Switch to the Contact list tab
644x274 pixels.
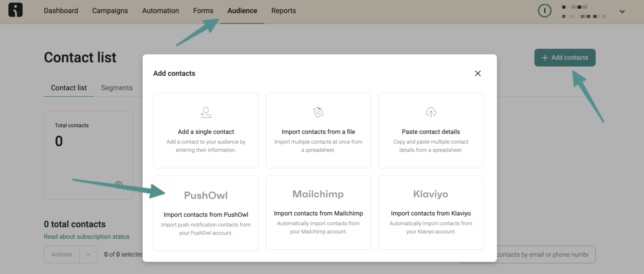point(69,88)
